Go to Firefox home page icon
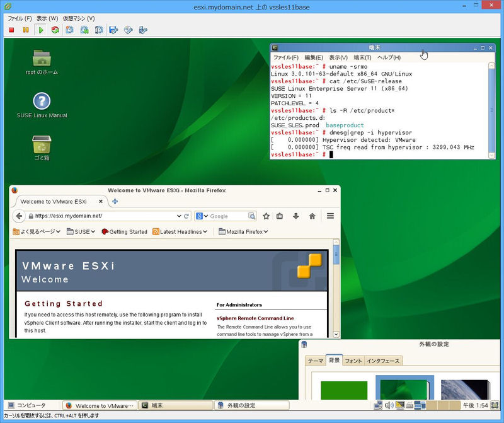This screenshot has height=423, width=504. pyautogui.click(x=312, y=216)
